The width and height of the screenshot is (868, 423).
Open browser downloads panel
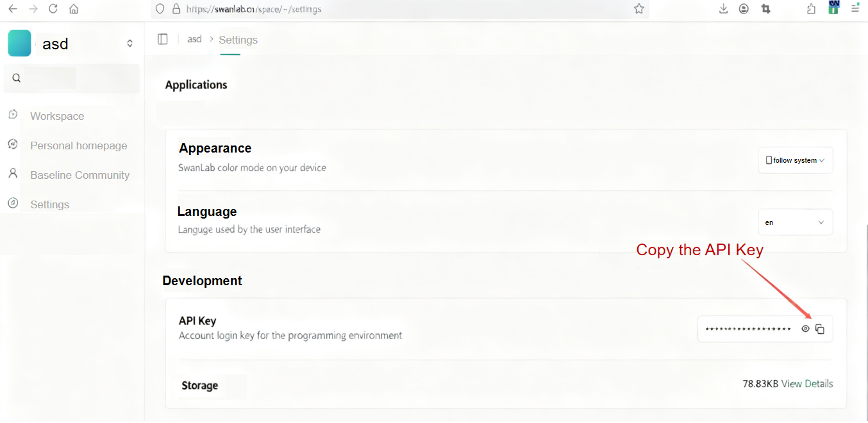click(x=723, y=9)
